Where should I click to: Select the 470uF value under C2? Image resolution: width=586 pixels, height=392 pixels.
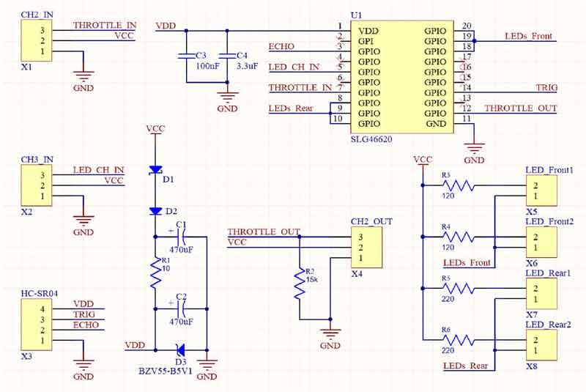(181, 322)
